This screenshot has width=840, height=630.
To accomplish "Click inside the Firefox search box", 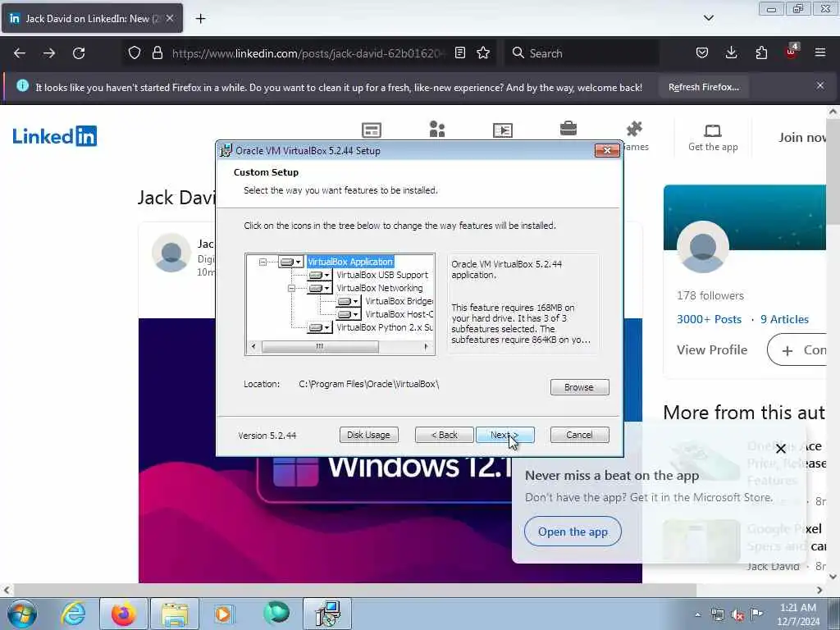I will click(582, 53).
